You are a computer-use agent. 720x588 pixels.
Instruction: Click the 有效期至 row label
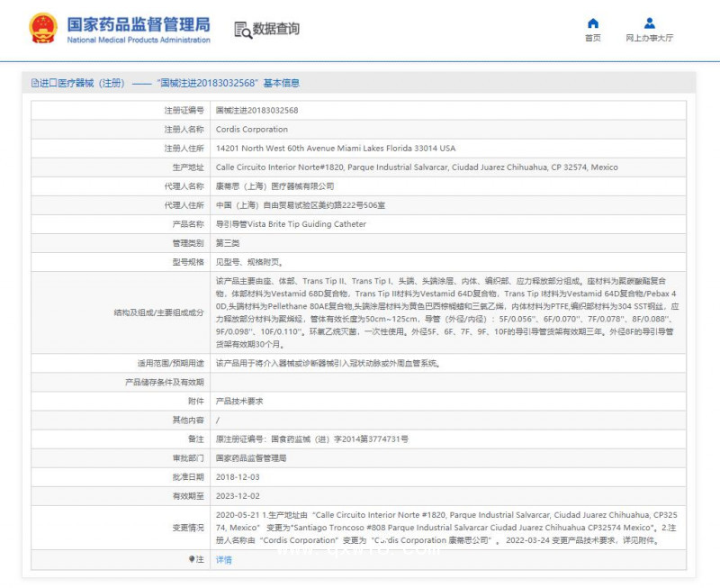(188, 496)
